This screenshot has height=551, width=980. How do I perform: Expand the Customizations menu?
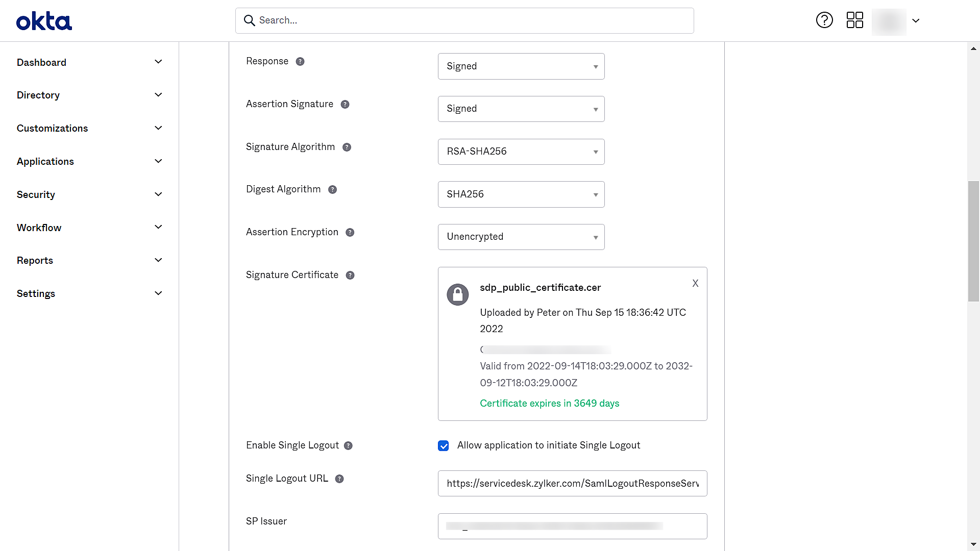89,129
